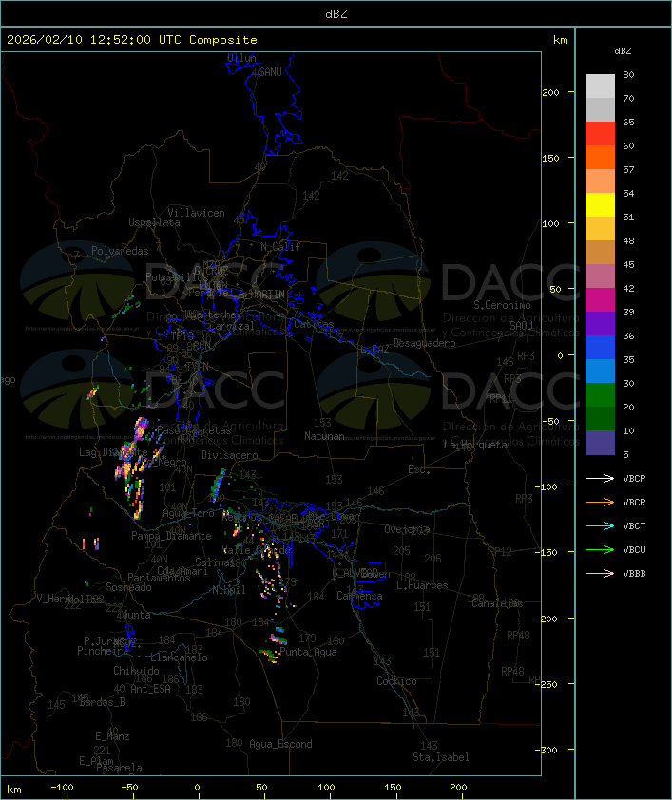This screenshot has width=672, height=800.
Task: Click the Agua_Toro map label
Action: [188, 513]
